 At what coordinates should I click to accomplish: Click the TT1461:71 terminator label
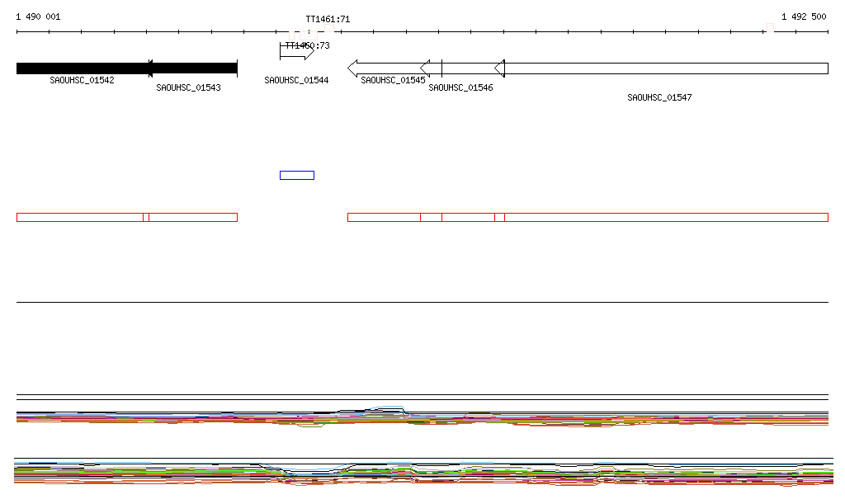(x=328, y=19)
